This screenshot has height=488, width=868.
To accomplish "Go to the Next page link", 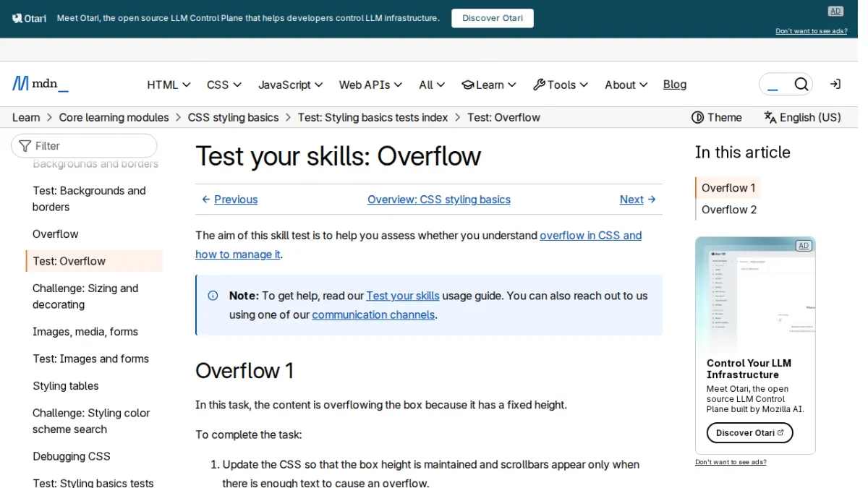I will point(638,200).
